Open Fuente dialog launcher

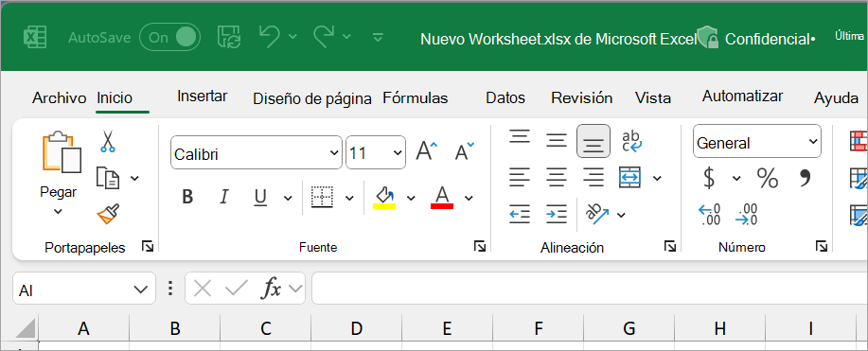click(480, 246)
